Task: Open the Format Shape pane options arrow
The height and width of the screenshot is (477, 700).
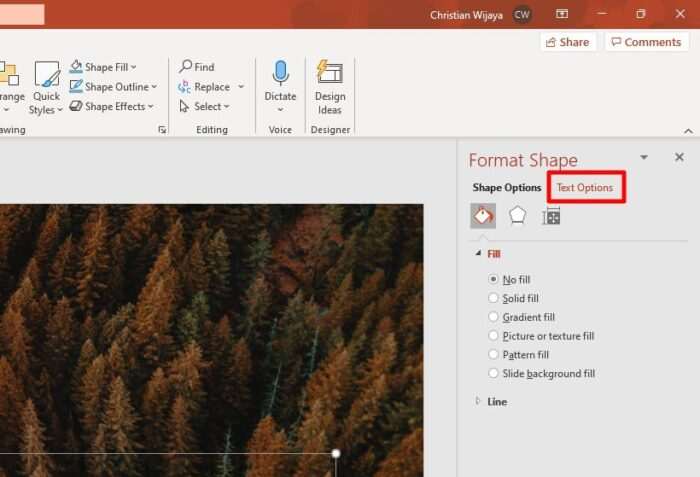Action: pyautogui.click(x=644, y=157)
